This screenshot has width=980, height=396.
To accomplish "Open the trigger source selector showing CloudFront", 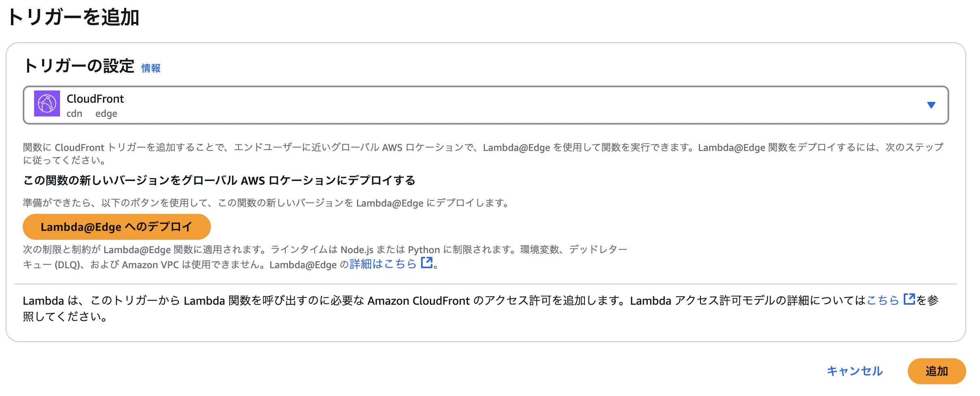I will [487, 105].
